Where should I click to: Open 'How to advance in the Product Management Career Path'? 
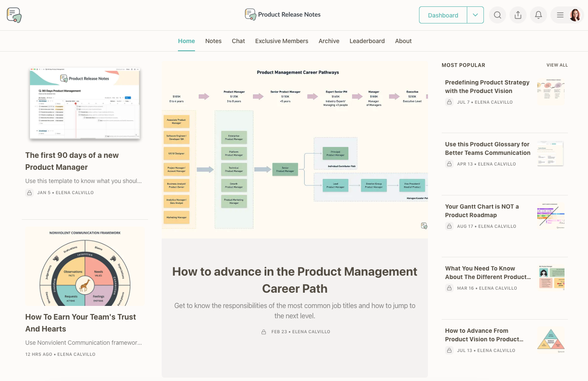coord(295,280)
